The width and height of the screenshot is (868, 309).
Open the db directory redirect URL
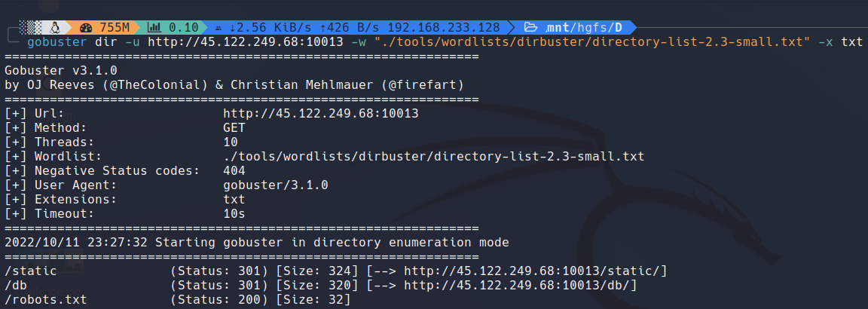(x=521, y=286)
